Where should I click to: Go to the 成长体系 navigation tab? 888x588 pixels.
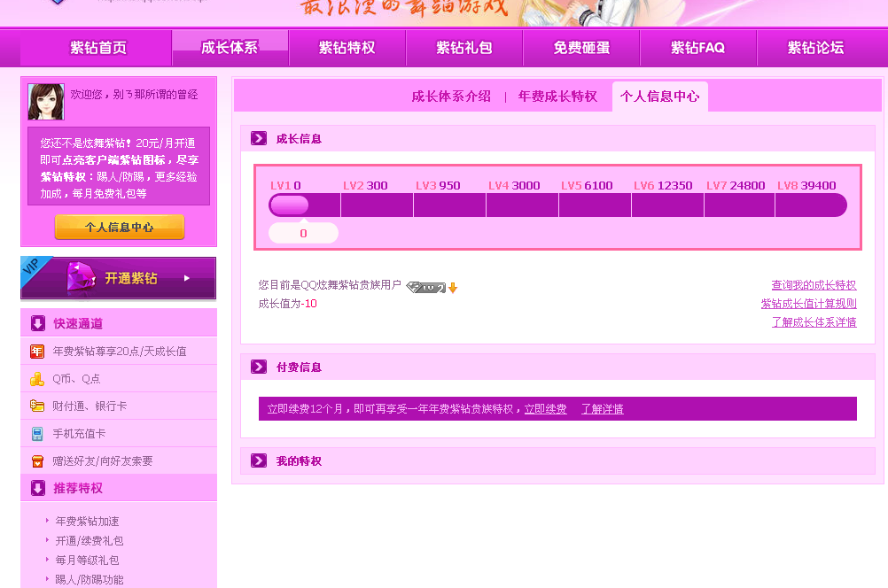(x=230, y=48)
